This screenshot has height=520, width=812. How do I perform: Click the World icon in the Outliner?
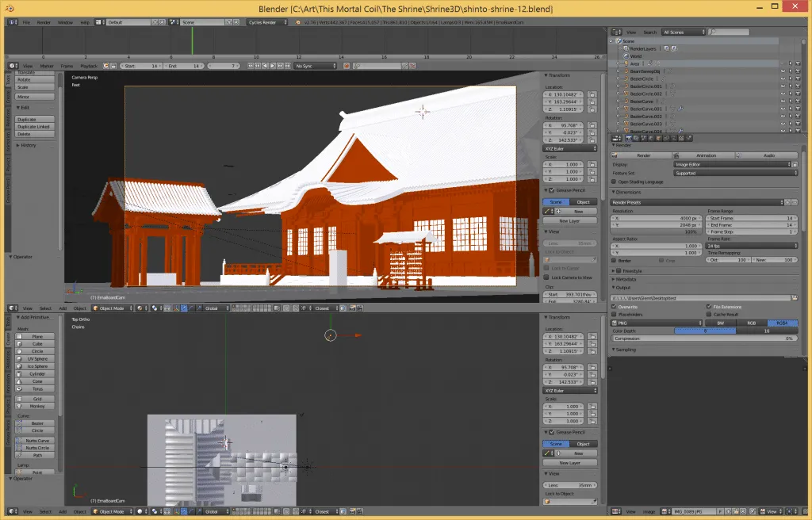(626, 56)
